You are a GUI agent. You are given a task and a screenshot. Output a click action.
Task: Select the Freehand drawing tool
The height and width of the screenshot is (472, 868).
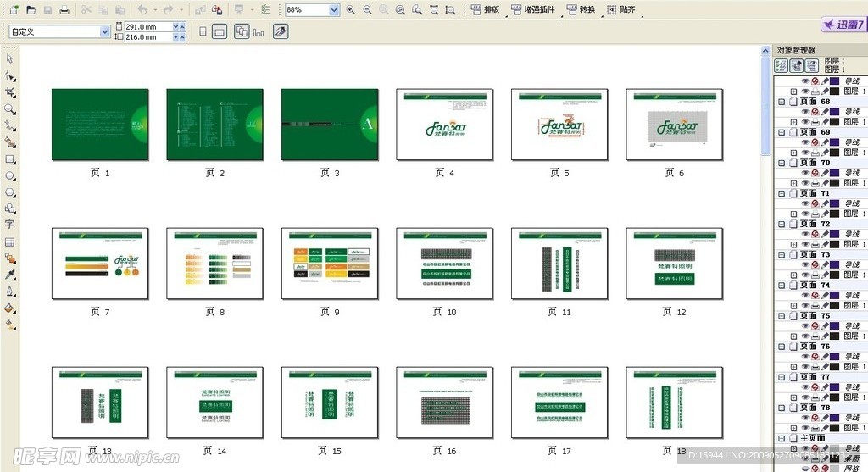(10, 125)
